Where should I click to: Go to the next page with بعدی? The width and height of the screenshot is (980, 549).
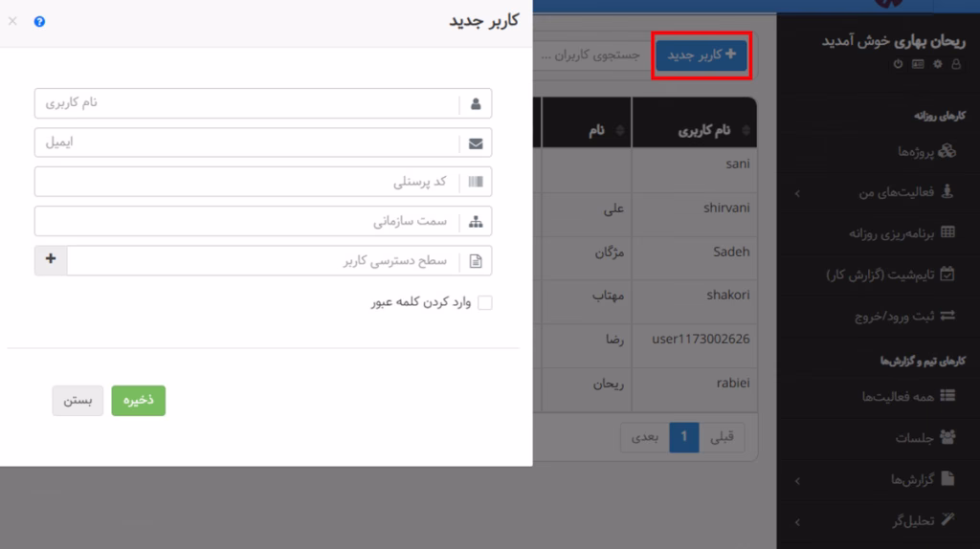[644, 437]
